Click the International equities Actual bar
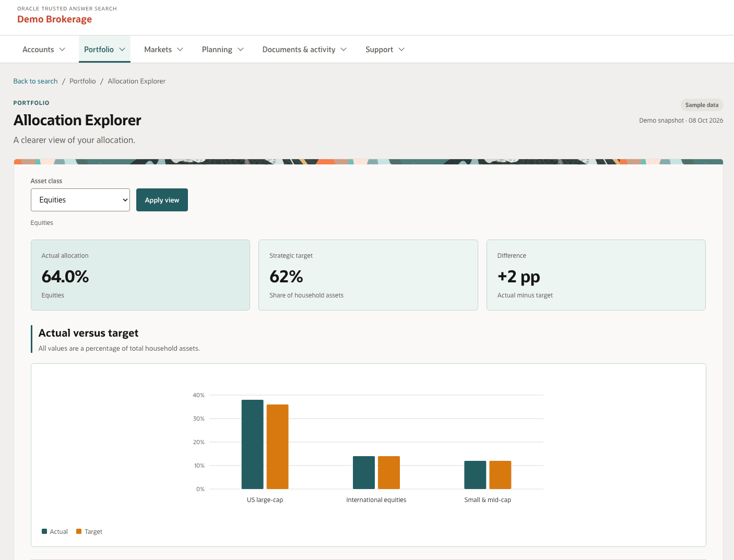The width and height of the screenshot is (734, 560). (x=364, y=472)
